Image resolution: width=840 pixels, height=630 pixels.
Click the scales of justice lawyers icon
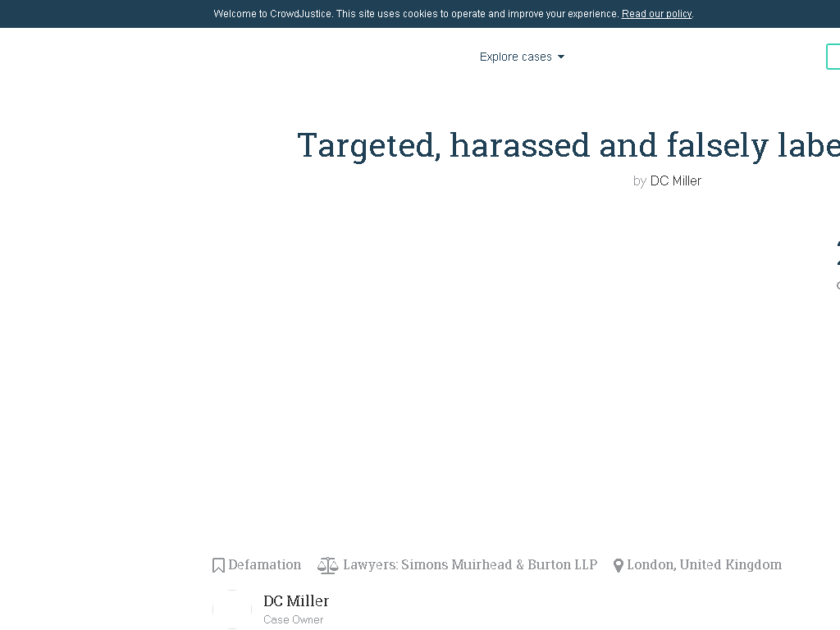pyautogui.click(x=328, y=565)
